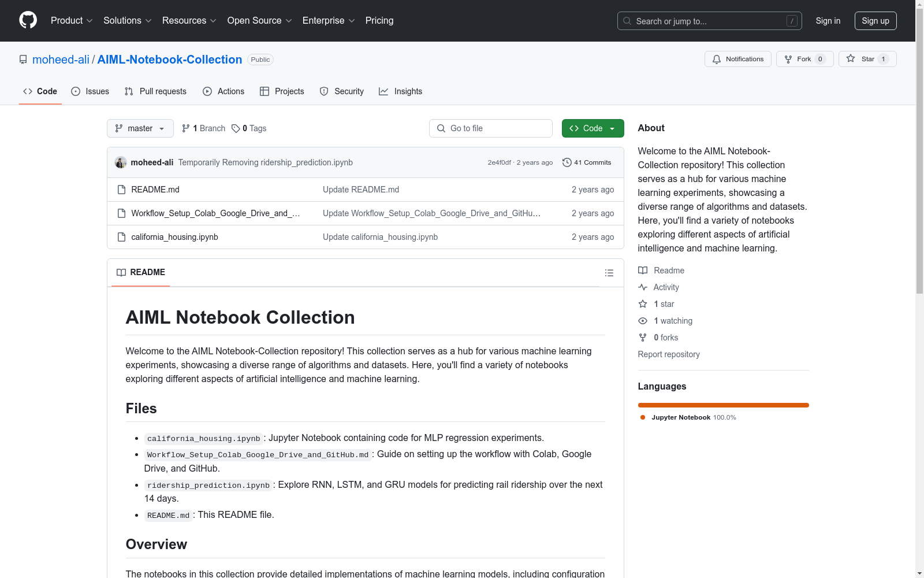Click the fork count badge showing 0
Viewport: 924px width, 578px height.
tap(820, 59)
